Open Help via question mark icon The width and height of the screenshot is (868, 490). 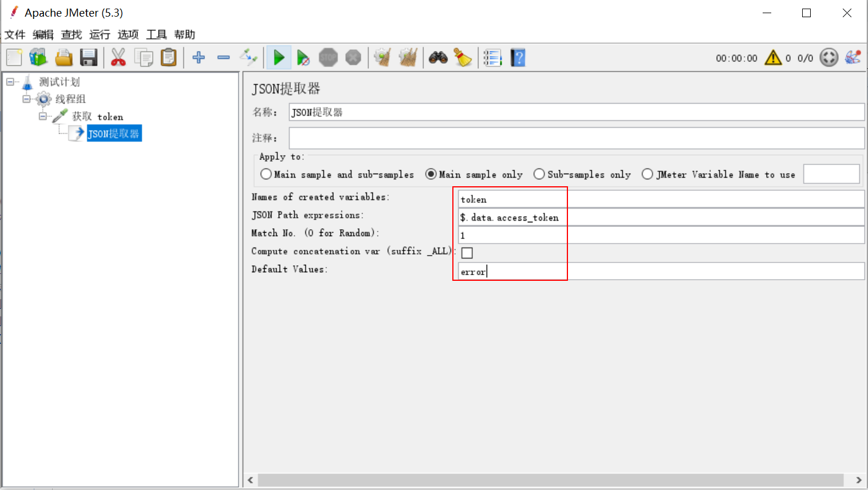(x=518, y=57)
